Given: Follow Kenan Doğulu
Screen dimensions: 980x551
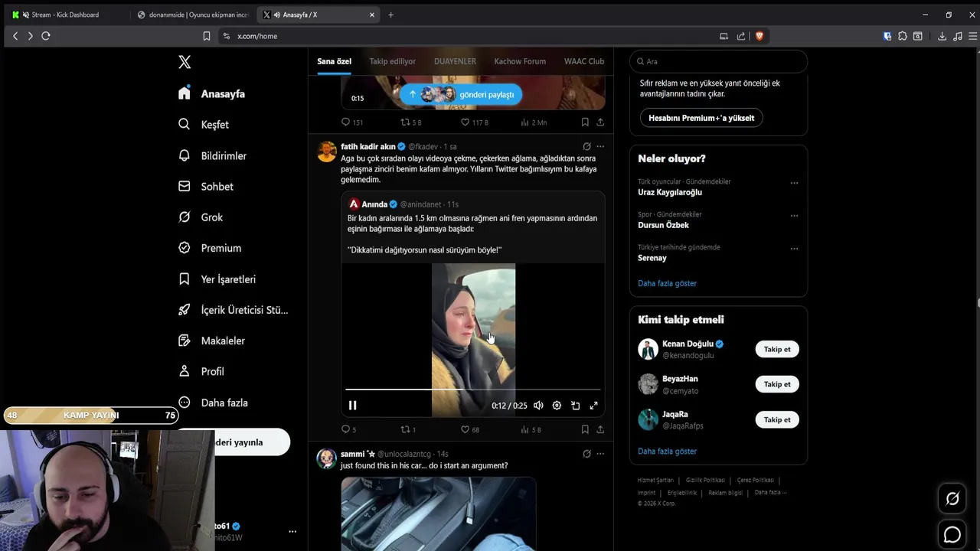Looking at the screenshot, I should (777, 349).
